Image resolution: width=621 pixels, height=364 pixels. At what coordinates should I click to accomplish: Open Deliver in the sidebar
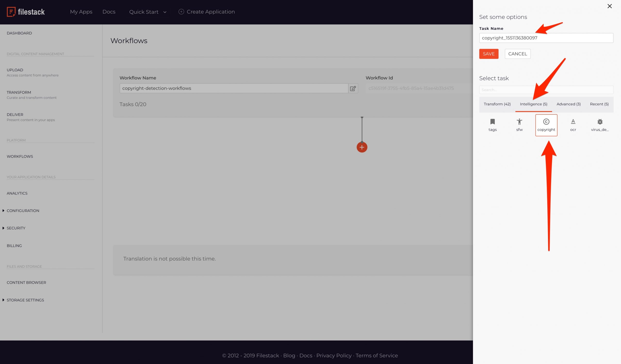click(x=31, y=117)
